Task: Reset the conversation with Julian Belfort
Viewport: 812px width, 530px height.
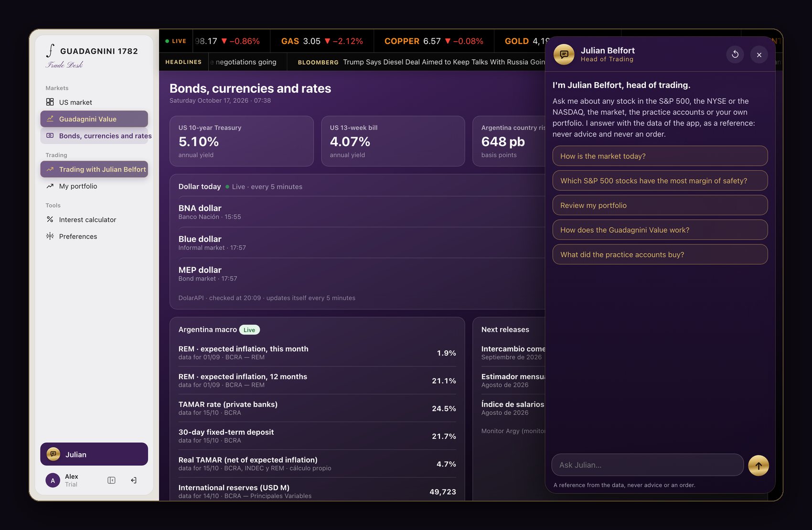Action: click(735, 54)
